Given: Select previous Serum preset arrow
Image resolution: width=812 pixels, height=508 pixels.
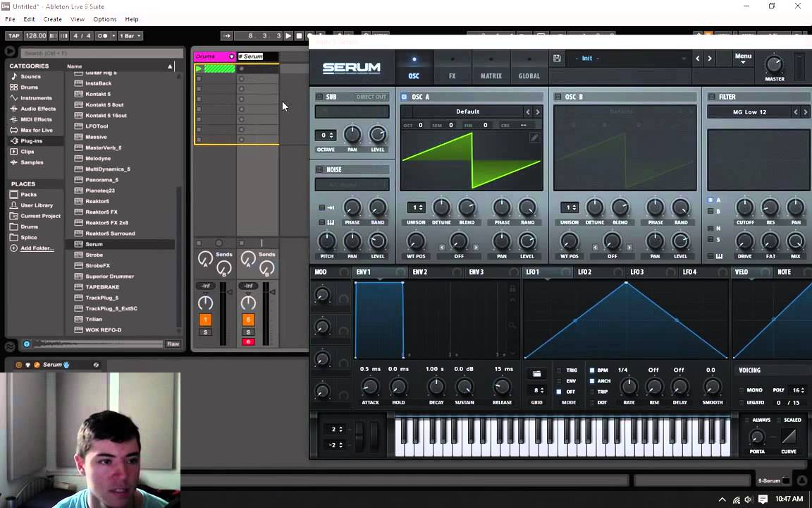Looking at the screenshot, I should (x=698, y=59).
